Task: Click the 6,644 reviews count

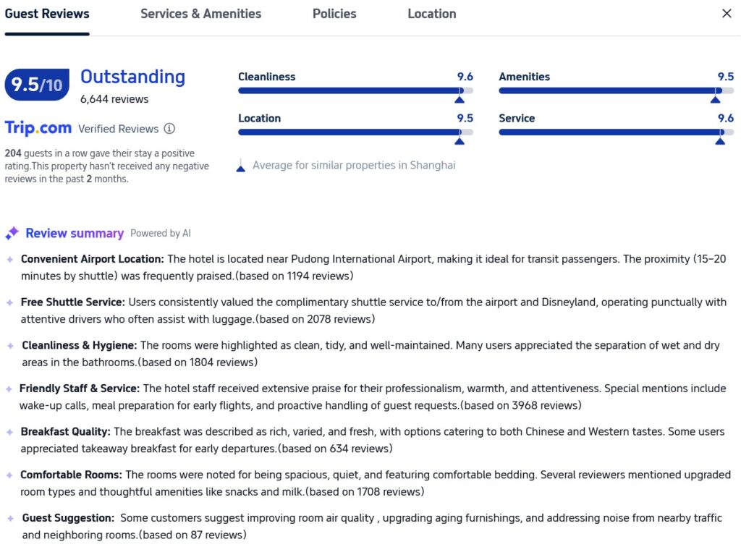Action: 114,99
